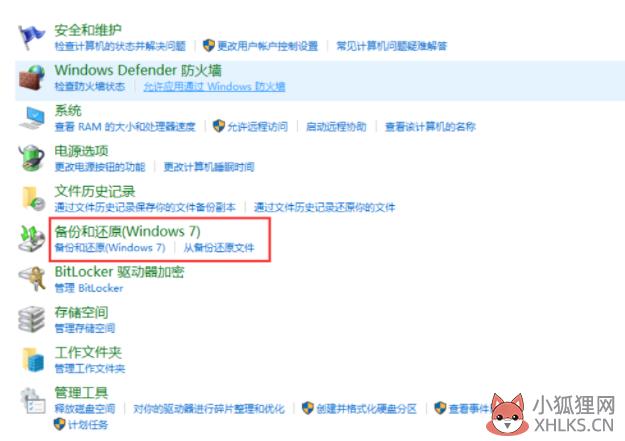Click 管理 BitLocker link

click(88, 288)
